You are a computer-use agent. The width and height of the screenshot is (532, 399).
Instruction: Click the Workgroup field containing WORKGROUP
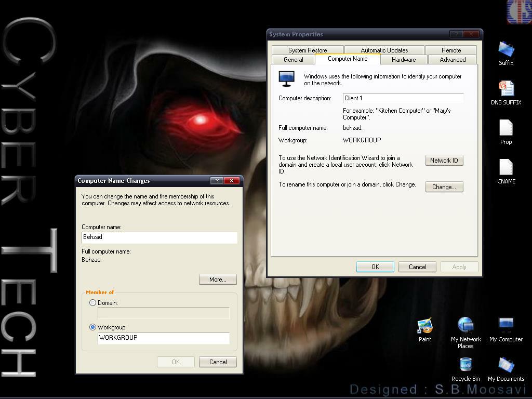[x=164, y=338]
